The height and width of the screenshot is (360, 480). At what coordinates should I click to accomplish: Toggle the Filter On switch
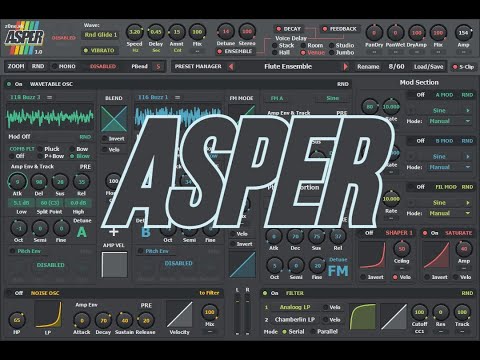[265, 293]
